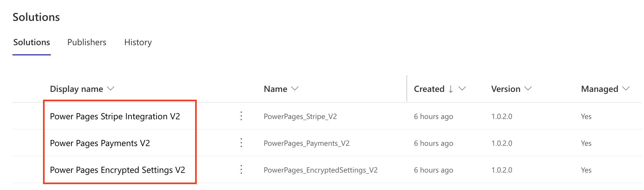Image resolution: width=644 pixels, height=190 pixels.
Task: Click the Managed value for PowerPages_Payments_V2
Action: click(x=586, y=143)
